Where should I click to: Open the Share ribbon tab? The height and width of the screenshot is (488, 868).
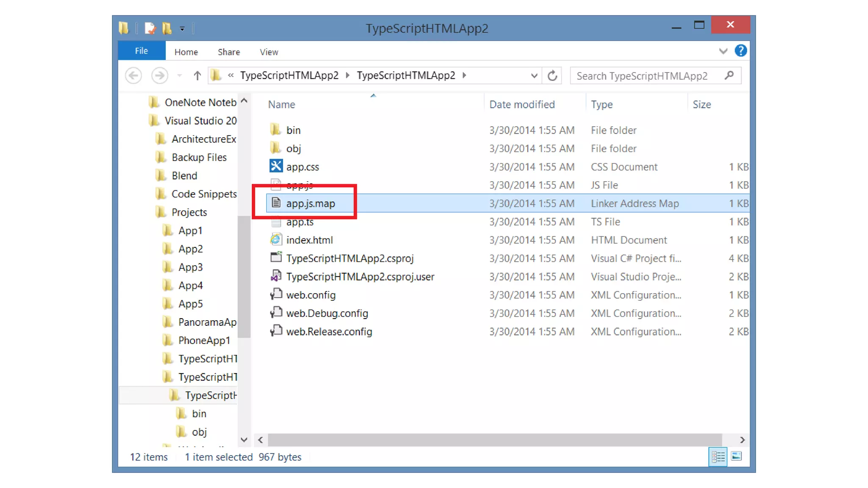229,52
